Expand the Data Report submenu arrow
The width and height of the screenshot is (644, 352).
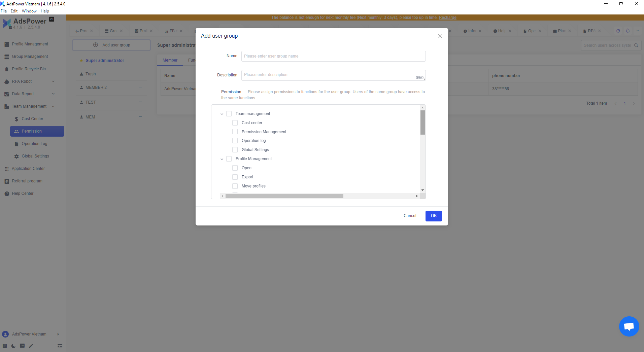[x=53, y=94]
